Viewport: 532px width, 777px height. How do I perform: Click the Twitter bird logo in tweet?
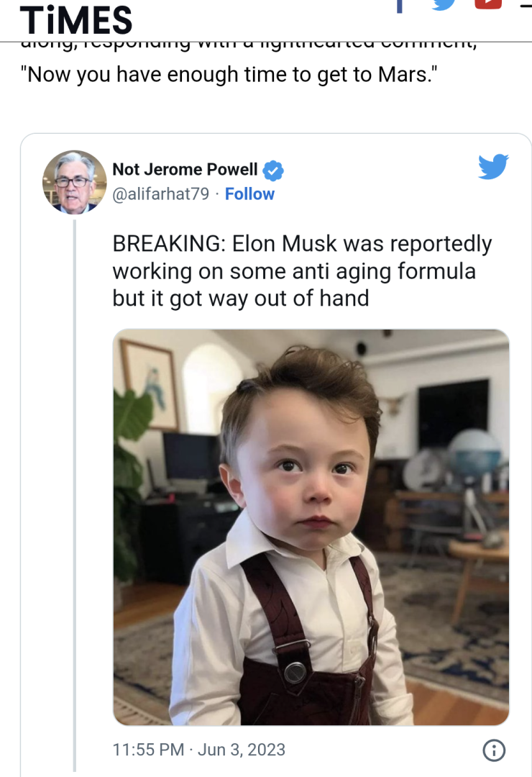click(493, 167)
